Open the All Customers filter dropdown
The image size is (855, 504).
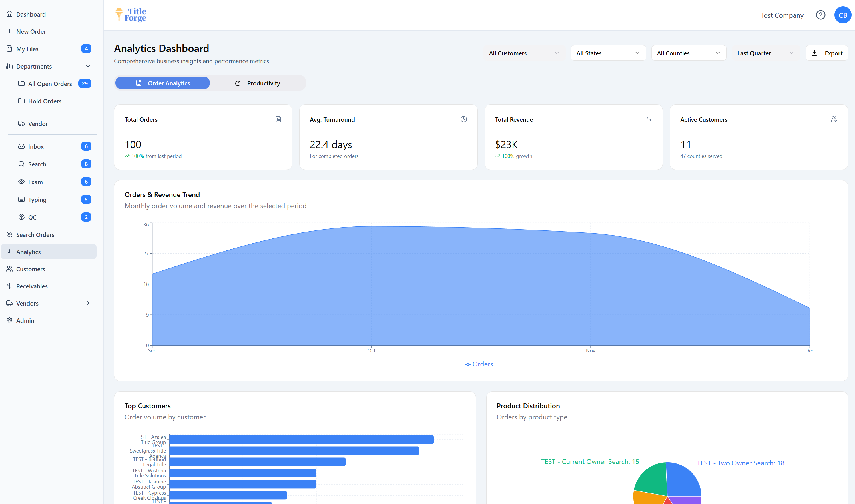[x=523, y=53]
